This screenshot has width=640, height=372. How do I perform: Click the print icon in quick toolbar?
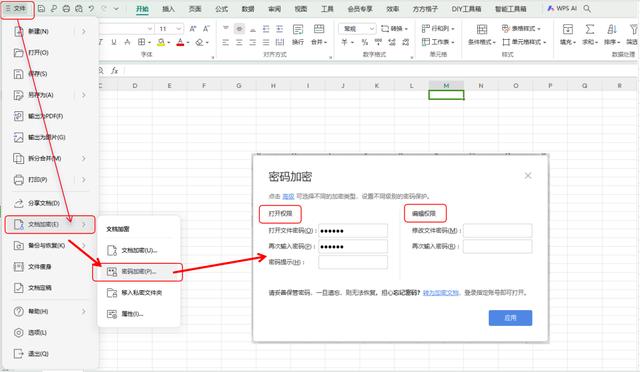[67, 9]
